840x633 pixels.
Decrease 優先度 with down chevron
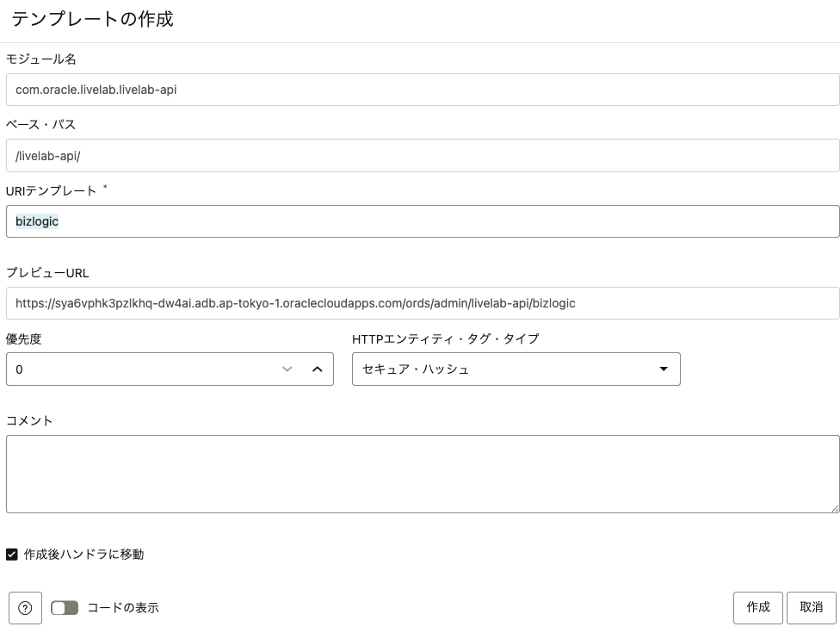(287, 369)
